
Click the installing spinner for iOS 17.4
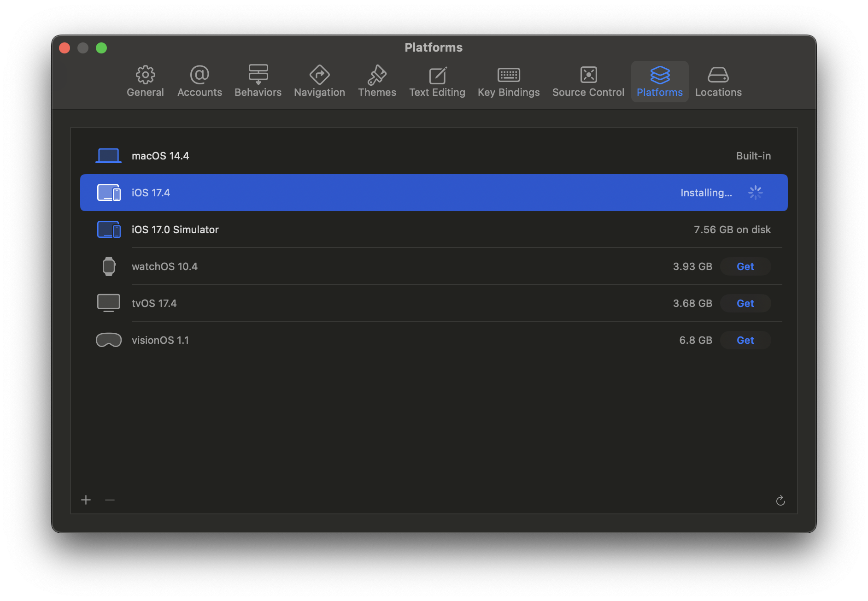coord(756,193)
